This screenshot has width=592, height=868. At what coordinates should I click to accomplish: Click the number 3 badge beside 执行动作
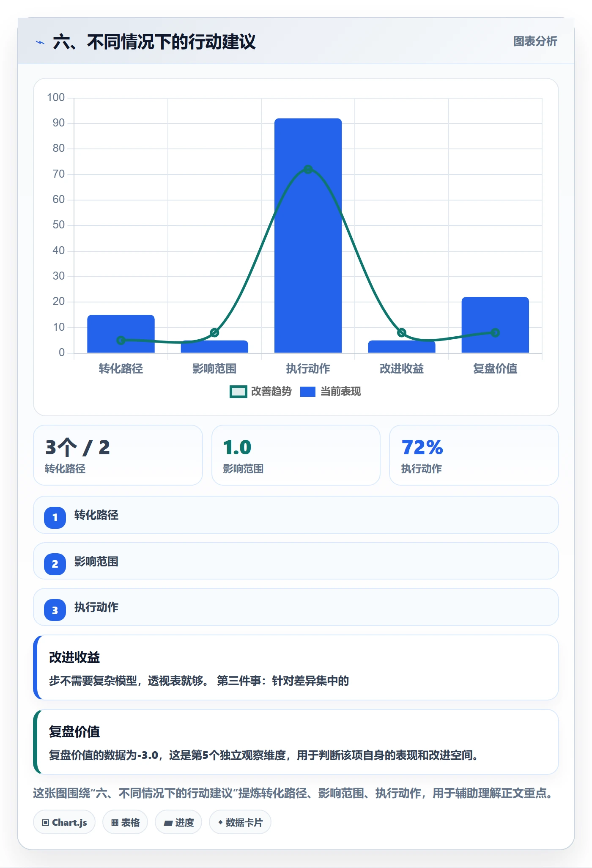55,610
